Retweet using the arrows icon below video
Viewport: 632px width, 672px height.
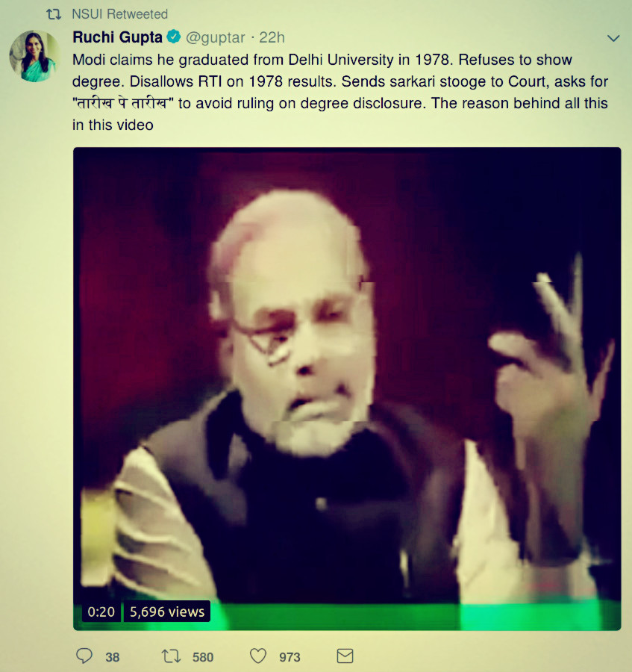click(172, 656)
